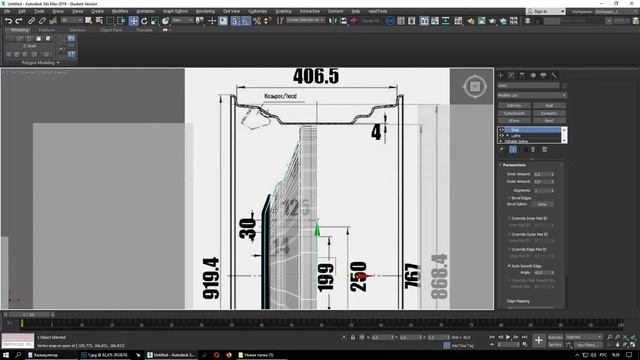Image resolution: width=640 pixels, height=360 pixels.
Task: Toggle 3D Snaps button
Action: point(235,20)
